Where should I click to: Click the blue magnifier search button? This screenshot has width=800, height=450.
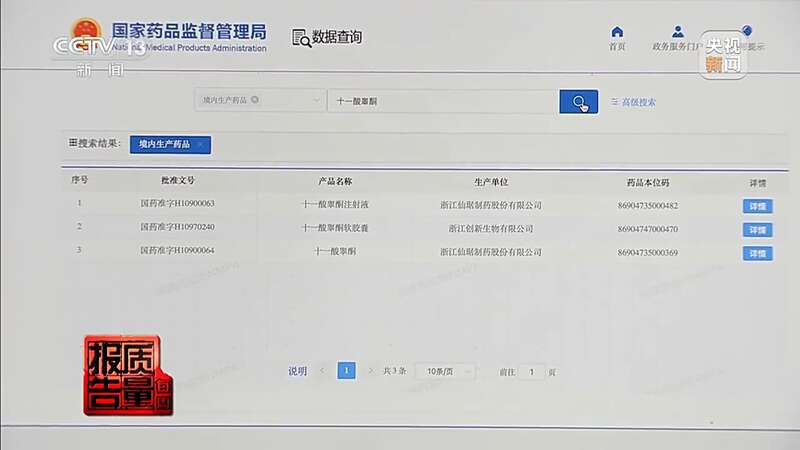pos(578,101)
